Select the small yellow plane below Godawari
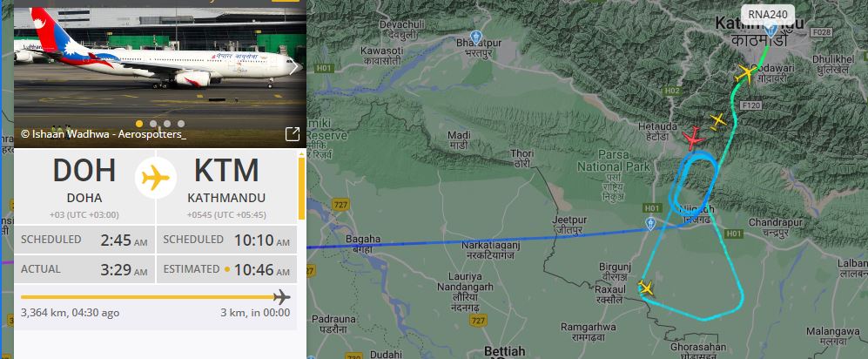The width and height of the screenshot is (868, 359). [x=717, y=120]
